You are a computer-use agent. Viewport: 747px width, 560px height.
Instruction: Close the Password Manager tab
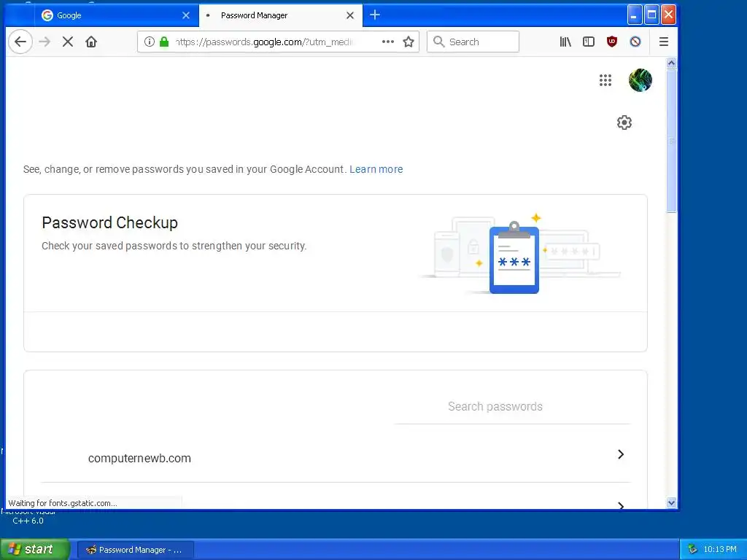350,15
